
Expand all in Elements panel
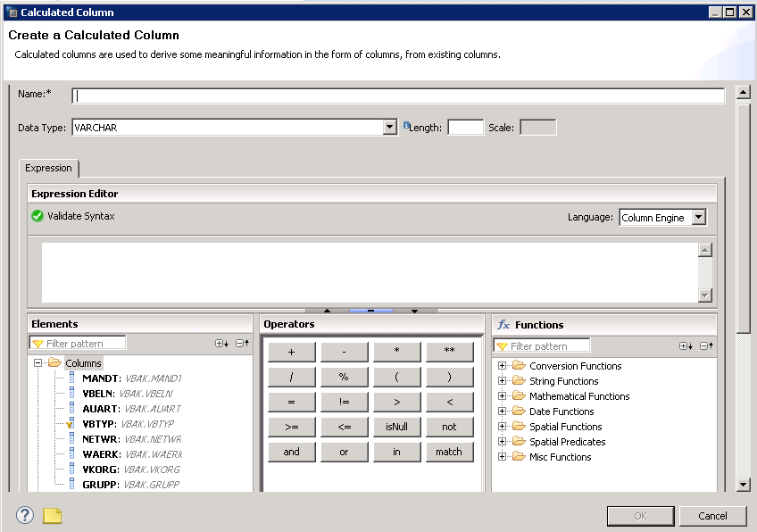(x=221, y=344)
